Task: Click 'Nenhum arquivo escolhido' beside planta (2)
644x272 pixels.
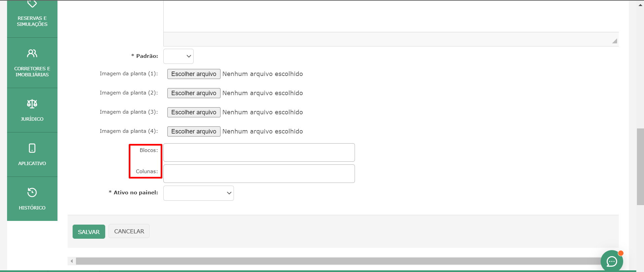Action: click(x=263, y=93)
